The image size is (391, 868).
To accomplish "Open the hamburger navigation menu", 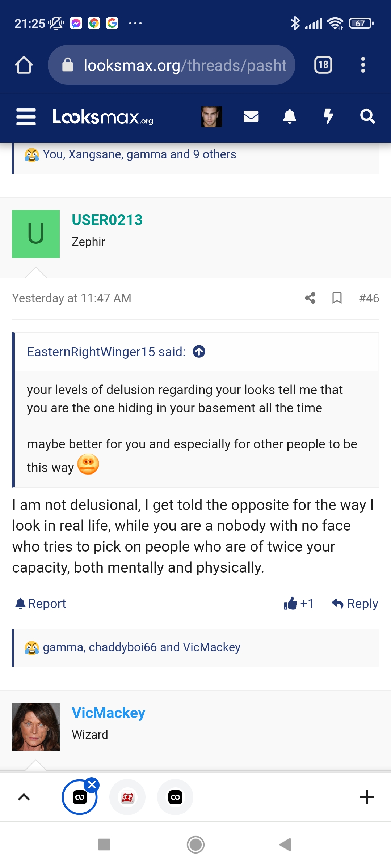I will pos(26,117).
